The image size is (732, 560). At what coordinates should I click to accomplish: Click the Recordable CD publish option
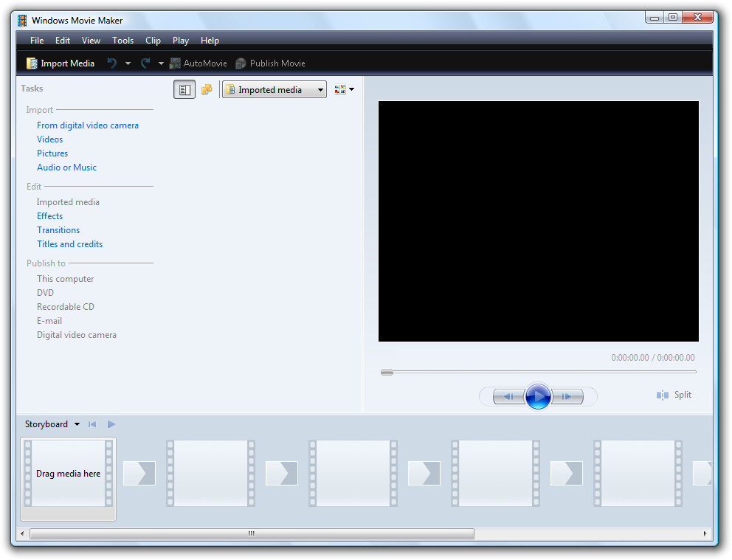tap(66, 307)
